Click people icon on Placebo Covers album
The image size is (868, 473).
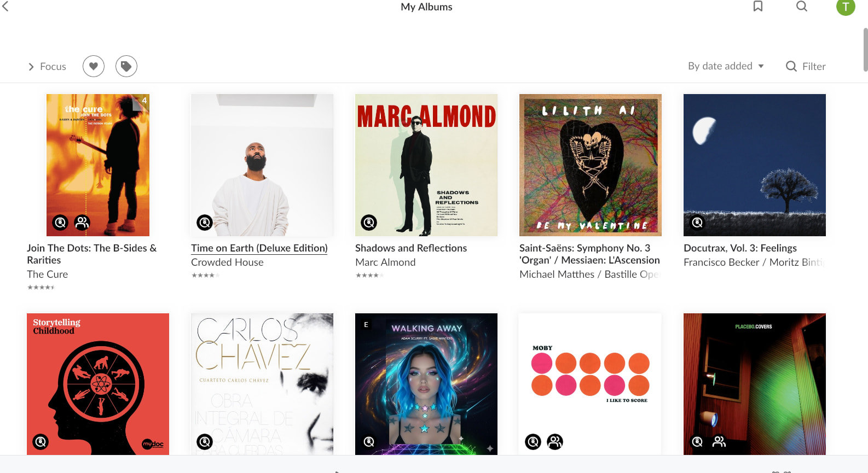pos(719,441)
